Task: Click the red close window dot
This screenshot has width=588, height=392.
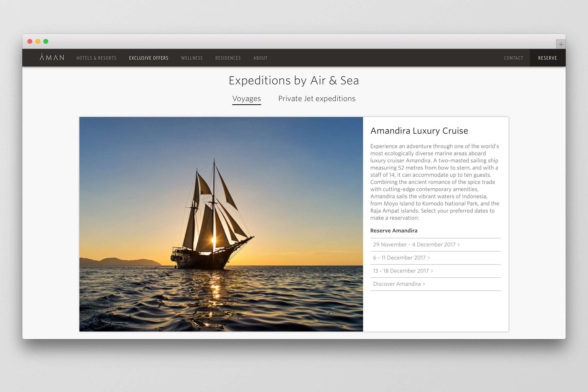Action: (30, 41)
